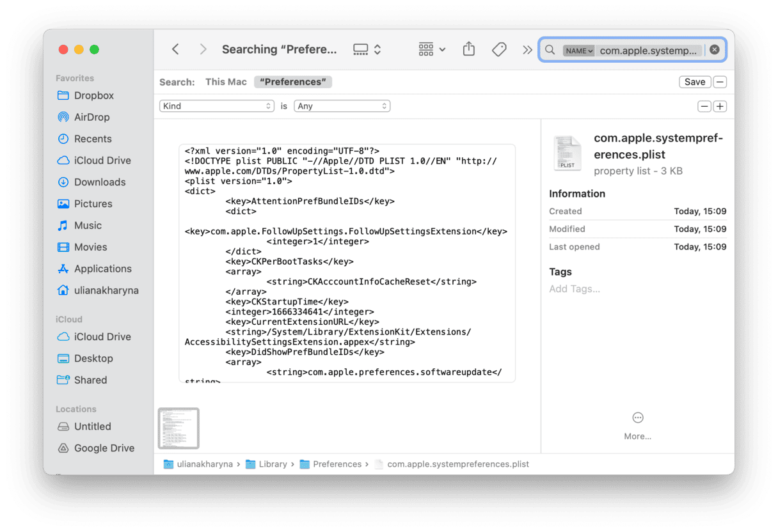The width and height of the screenshot is (778, 532).
Task: Click the Save search button
Action: [x=694, y=82]
